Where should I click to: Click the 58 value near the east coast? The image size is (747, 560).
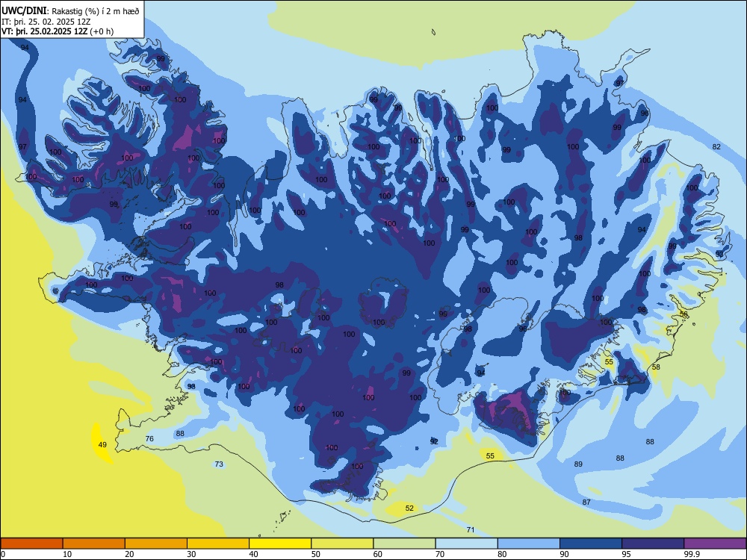[656, 367]
